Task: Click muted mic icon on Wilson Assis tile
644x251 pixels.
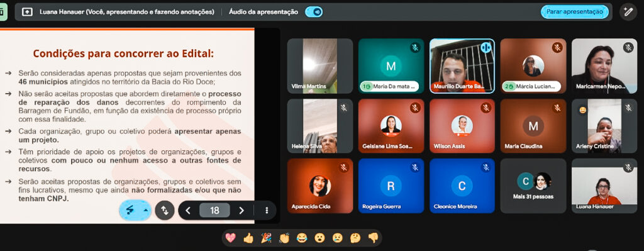Action: pos(486,108)
